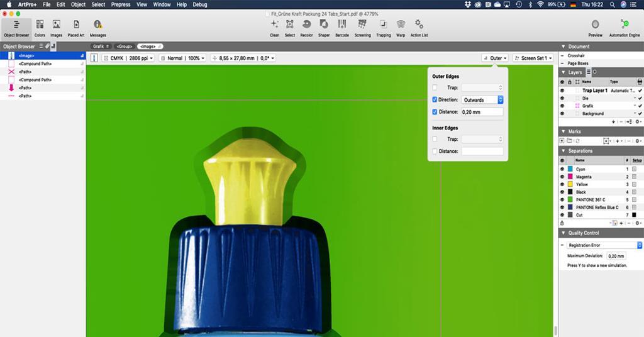The width and height of the screenshot is (644, 337).
Task: Hide the Background layer
Action: click(562, 113)
